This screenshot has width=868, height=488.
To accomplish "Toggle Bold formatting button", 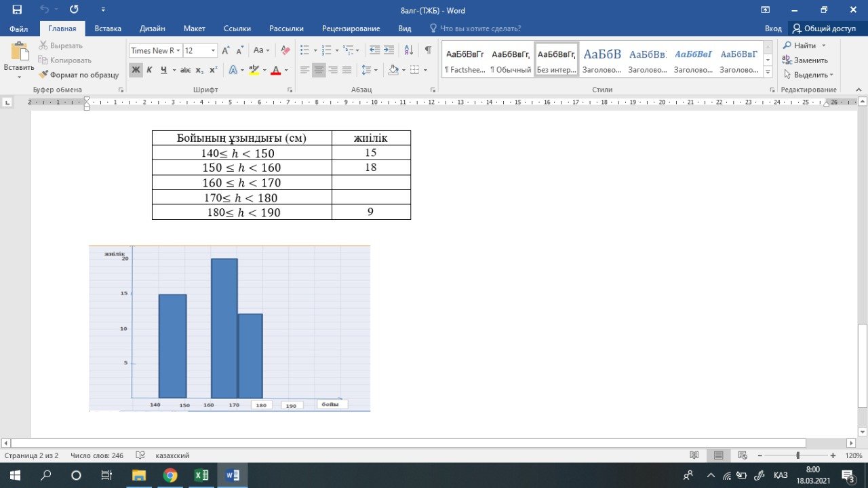I will pos(136,70).
